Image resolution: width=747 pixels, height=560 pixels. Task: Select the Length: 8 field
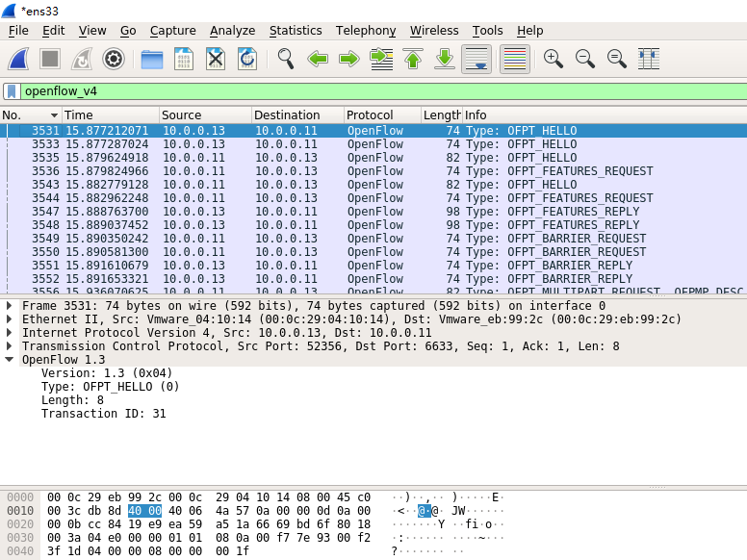pyautogui.click(x=72, y=400)
